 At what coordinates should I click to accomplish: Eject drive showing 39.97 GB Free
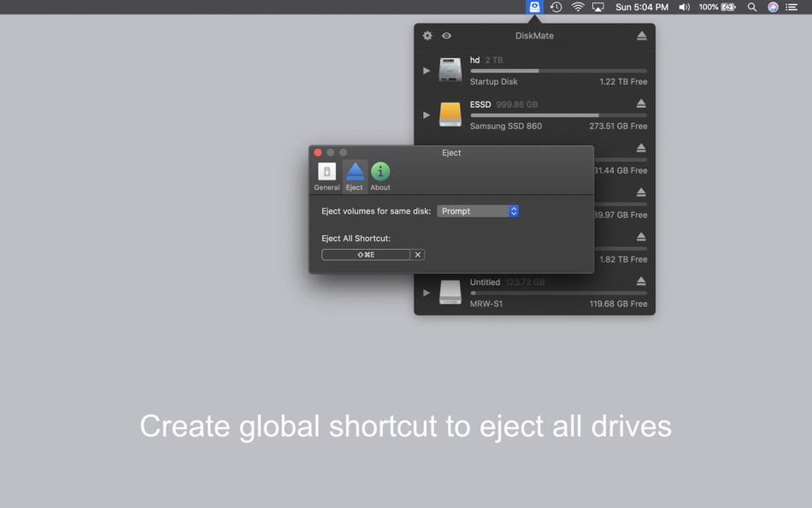click(641, 192)
